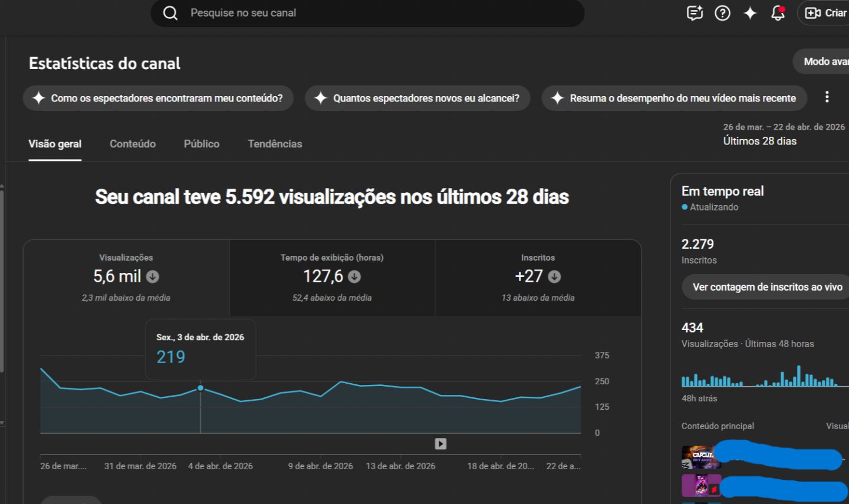Click the 9 de abr. de 2026 axis label
The image size is (849, 504).
pyautogui.click(x=320, y=466)
